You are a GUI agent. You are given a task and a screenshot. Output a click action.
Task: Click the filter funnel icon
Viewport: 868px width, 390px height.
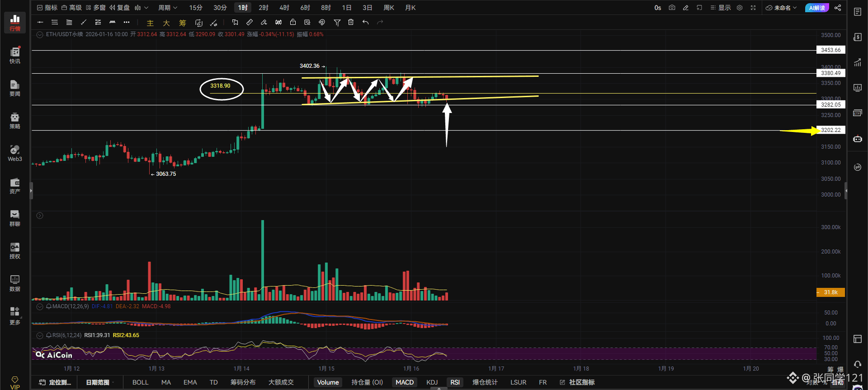click(x=337, y=22)
